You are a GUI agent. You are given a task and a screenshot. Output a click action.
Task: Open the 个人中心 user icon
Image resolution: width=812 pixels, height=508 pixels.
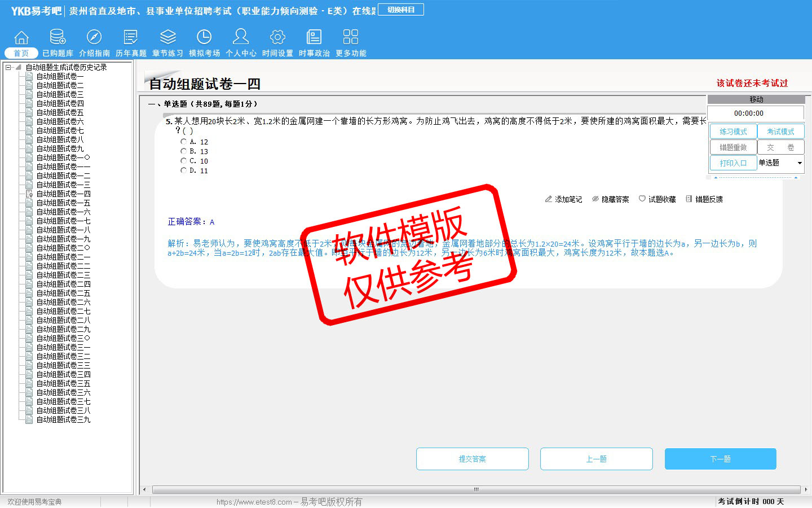coord(241,37)
